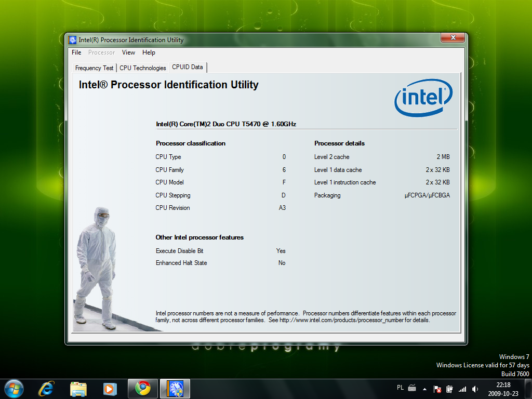Image resolution: width=532 pixels, height=399 pixels.
Task: Open the PL language selector
Action: pos(400,388)
